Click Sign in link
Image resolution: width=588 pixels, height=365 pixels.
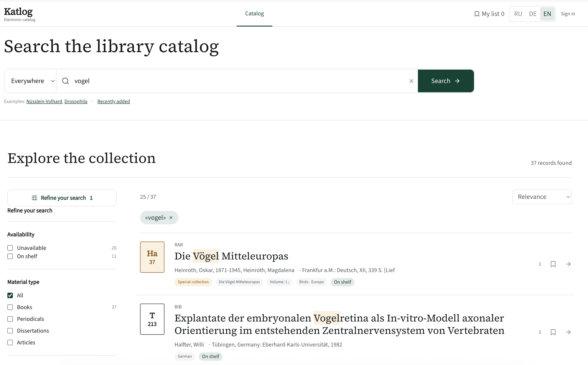coord(568,14)
